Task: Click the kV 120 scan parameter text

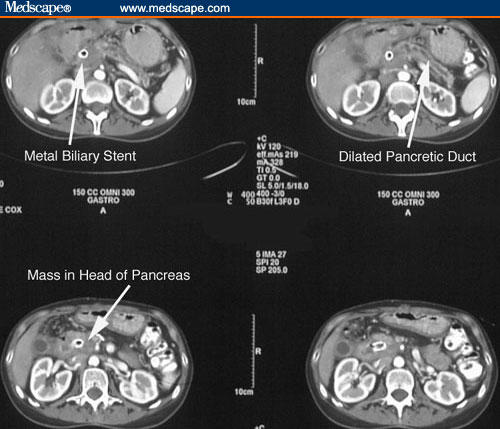Action: tap(269, 147)
